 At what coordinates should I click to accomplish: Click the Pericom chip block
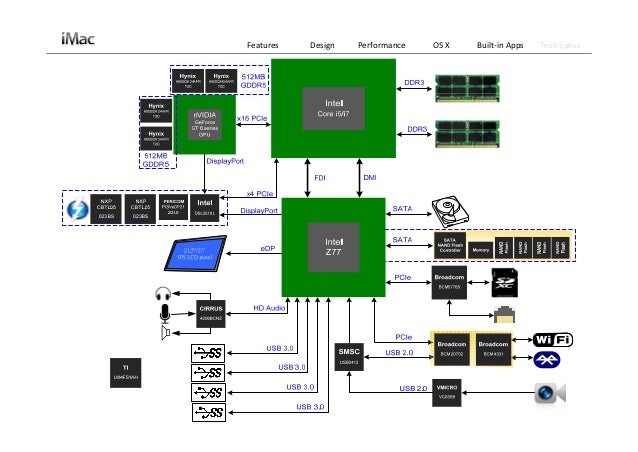coord(173,207)
